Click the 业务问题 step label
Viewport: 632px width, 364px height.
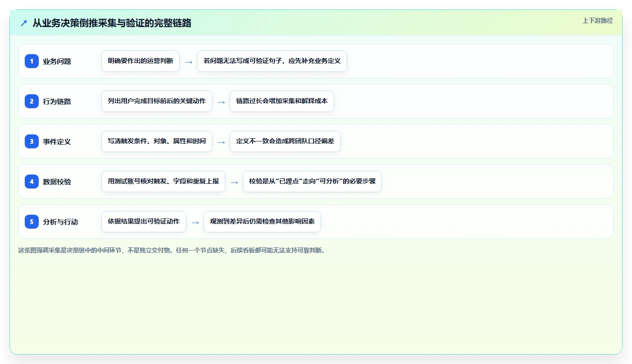[57, 61]
